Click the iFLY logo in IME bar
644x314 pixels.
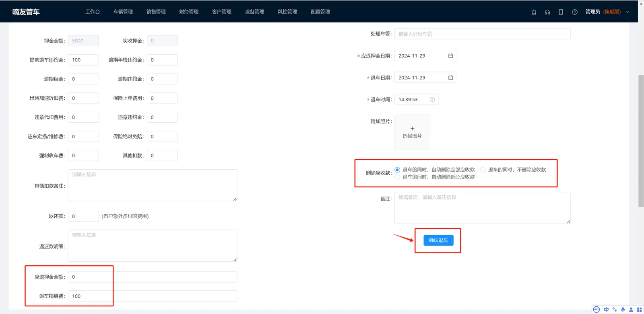(x=597, y=310)
